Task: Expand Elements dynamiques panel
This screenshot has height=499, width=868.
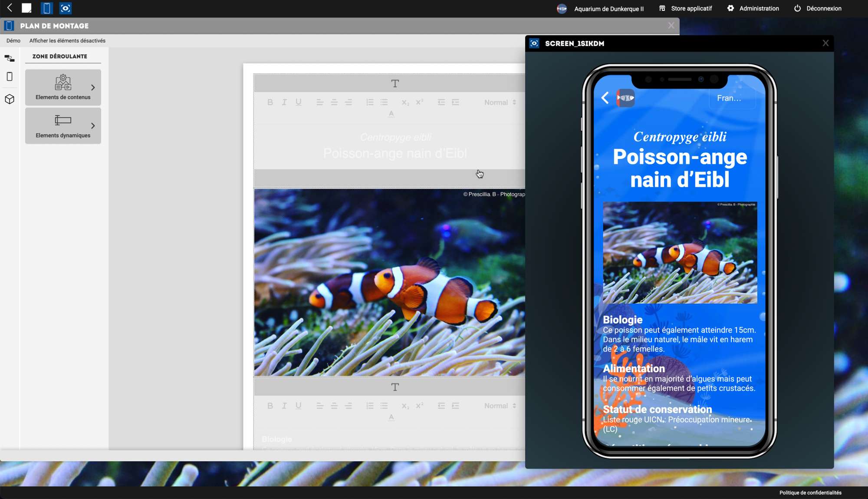Action: pyautogui.click(x=63, y=126)
